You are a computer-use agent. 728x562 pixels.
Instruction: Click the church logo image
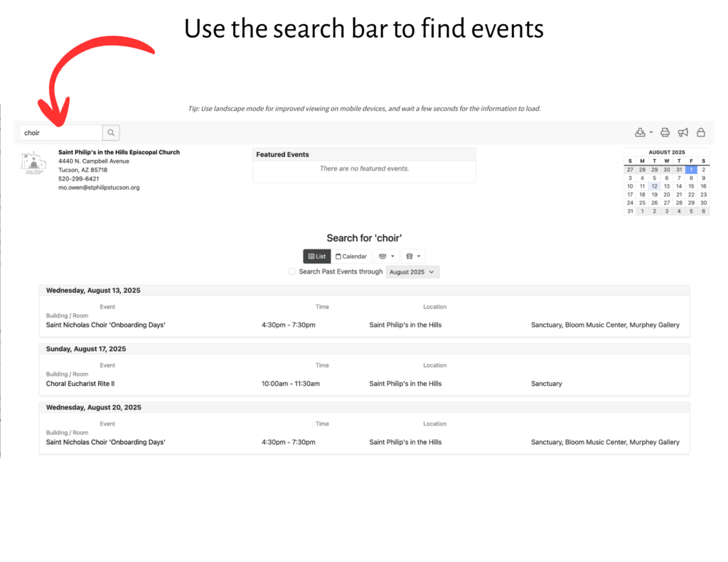point(33,163)
